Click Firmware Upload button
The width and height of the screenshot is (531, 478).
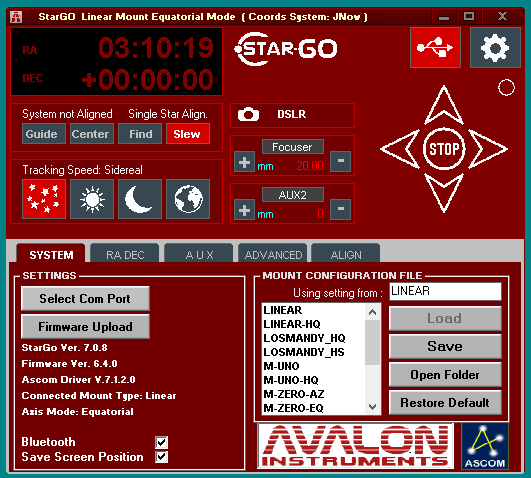pyautogui.click(x=85, y=327)
